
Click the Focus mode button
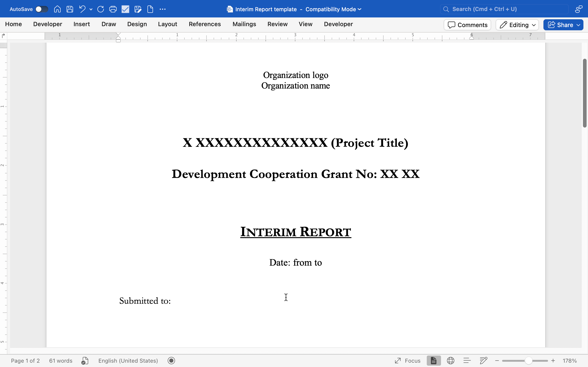point(407,361)
